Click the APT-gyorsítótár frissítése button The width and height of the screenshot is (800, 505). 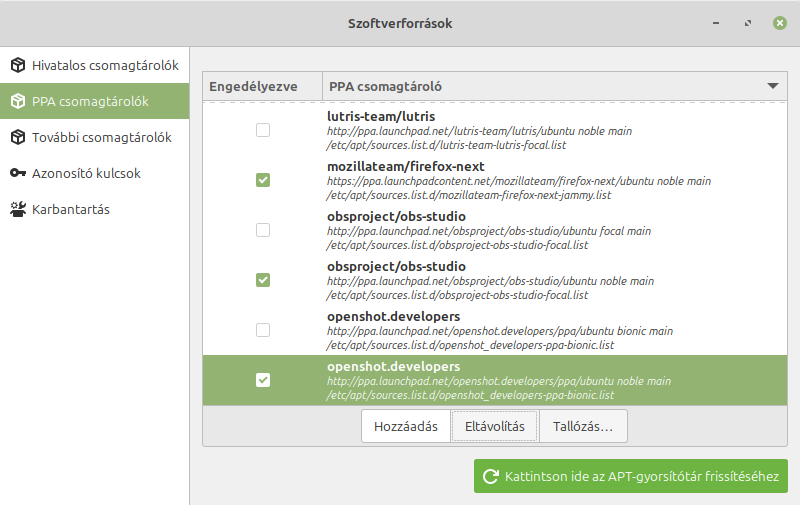click(631, 476)
